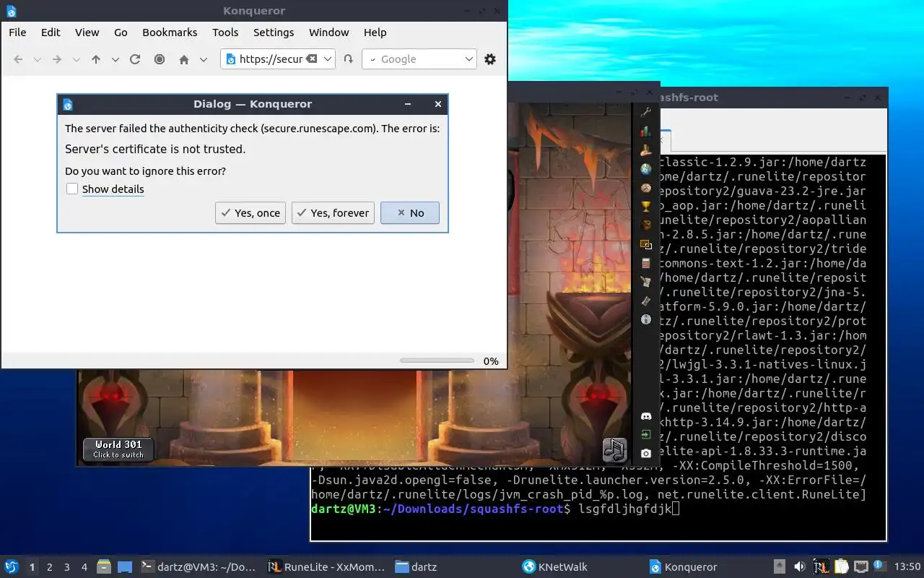Open RuneLite Screen Markers overlapping squares icon
Viewport: 924px width, 578px height.
coord(646,244)
